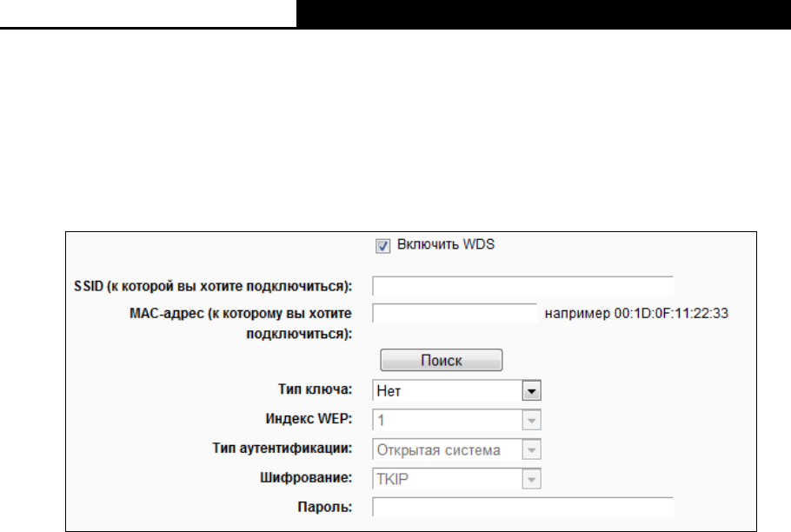The width and height of the screenshot is (791, 532).
Task: Click the MAC-адрес label text
Action: (241, 323)
